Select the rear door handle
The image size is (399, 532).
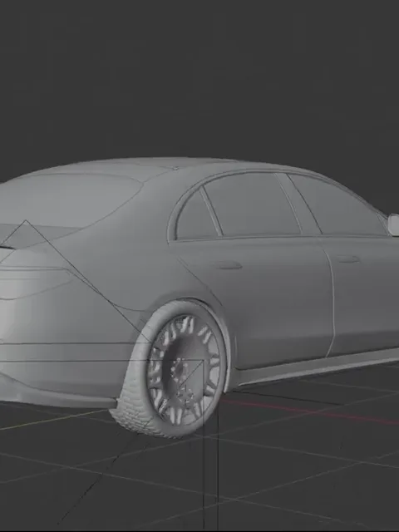(229, 266)
